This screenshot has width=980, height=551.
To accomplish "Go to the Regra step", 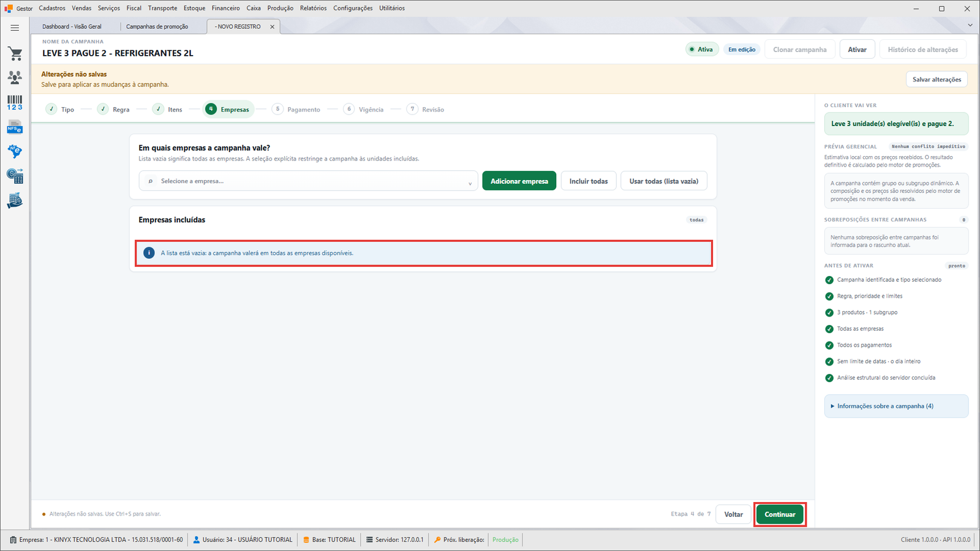I will pos(113,110).
